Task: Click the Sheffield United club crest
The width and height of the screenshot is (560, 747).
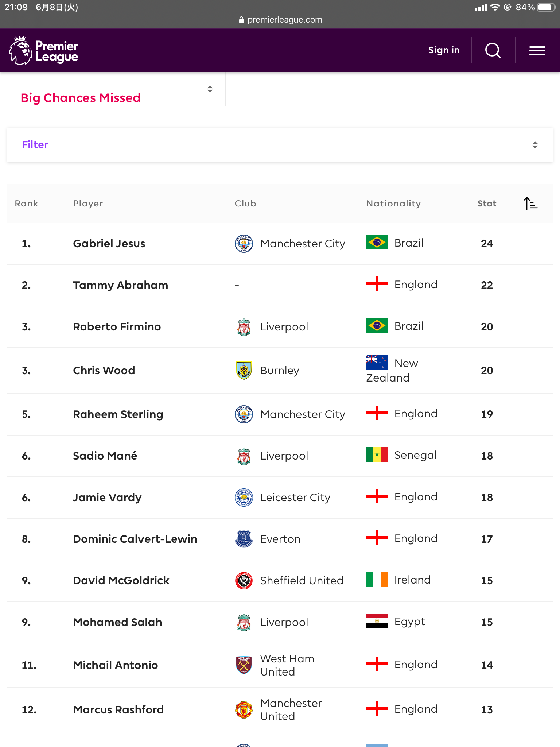Action: (244, 581)
